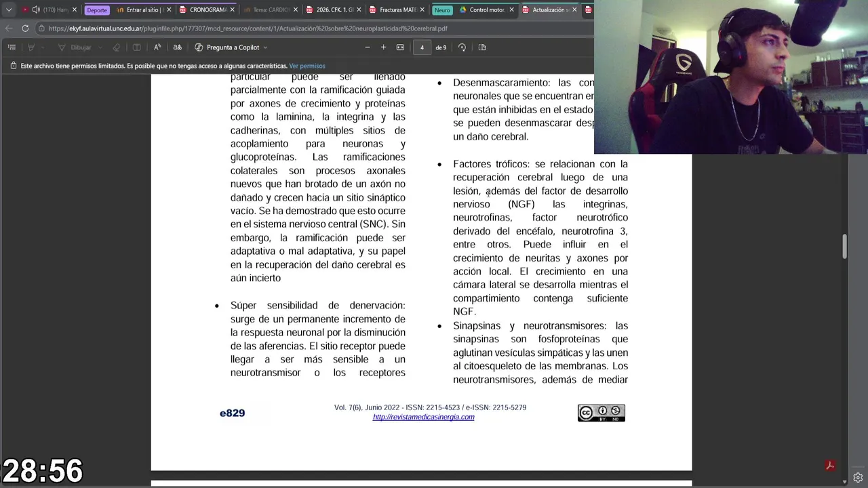Click the 'Factores tróficos' bullet text

(490, 164)
